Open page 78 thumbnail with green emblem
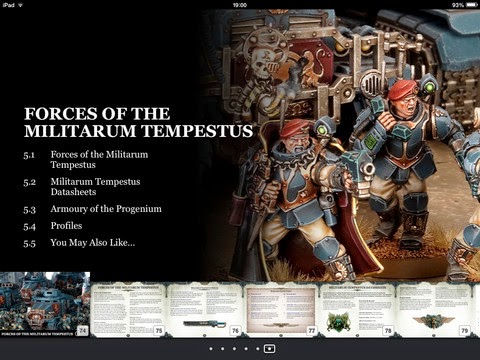Image resolution: width=480 pixels, height=360 pixels. (357, 310)
